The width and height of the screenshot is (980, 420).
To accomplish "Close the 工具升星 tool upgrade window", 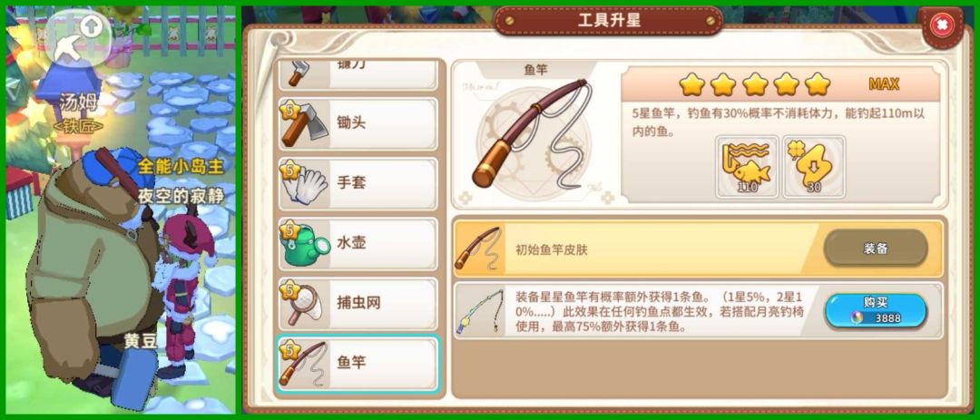I will (941, 25).
